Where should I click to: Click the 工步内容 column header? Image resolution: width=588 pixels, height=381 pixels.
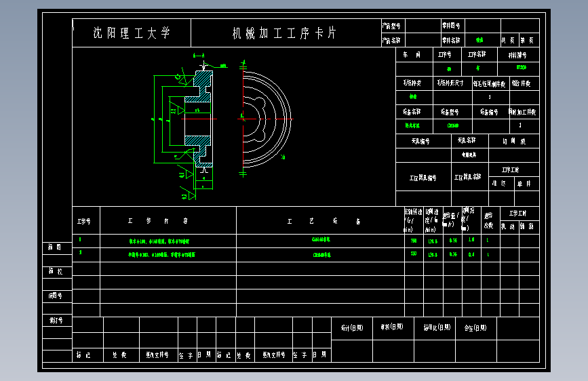(x=168, y=221)
